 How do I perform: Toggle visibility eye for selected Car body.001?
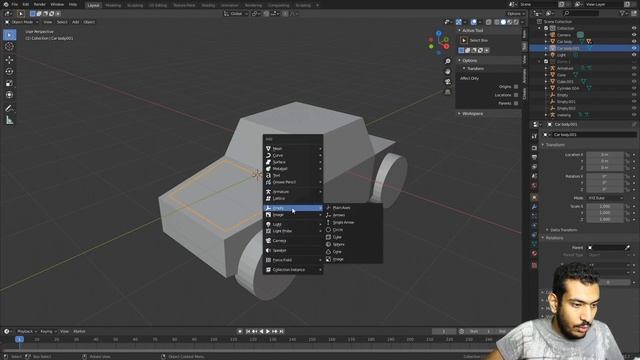(x=634, y=48)
